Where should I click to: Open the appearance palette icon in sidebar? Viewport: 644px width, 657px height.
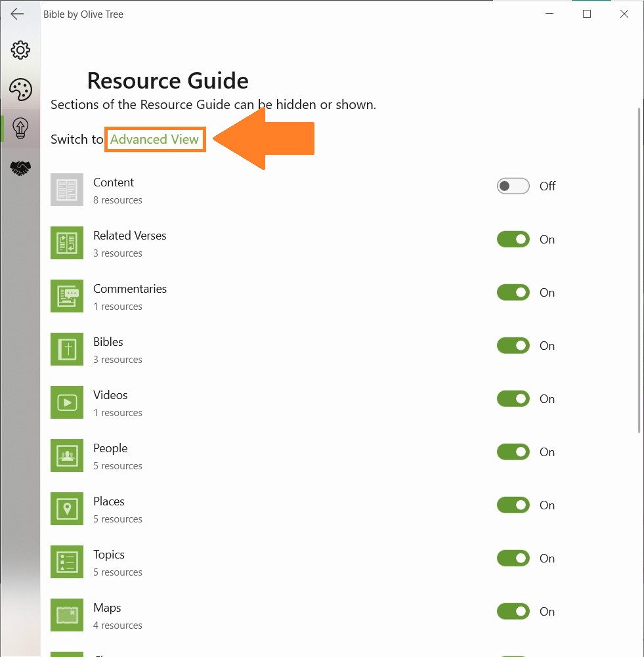tap(20, 89)
